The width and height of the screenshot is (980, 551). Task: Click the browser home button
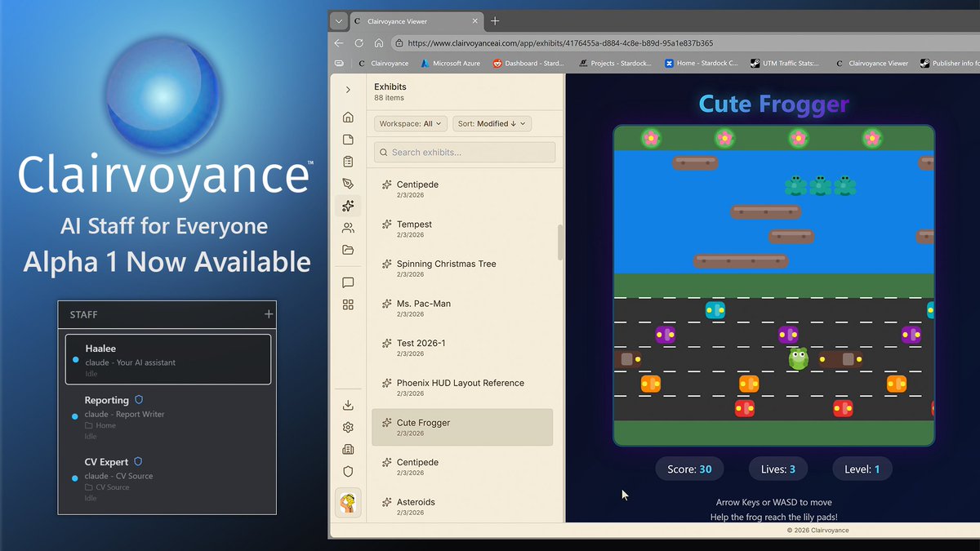pyautogui.click(x=379, y=43)
